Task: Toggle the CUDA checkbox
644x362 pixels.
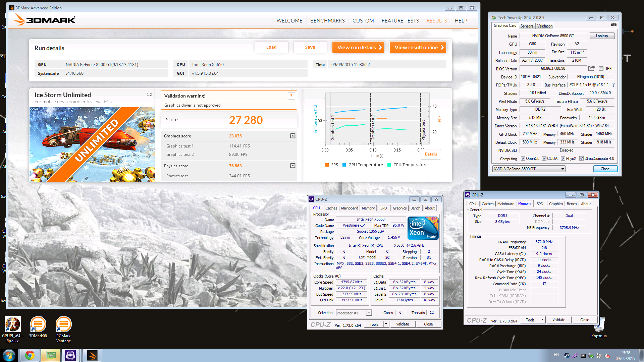Action: 544,159
